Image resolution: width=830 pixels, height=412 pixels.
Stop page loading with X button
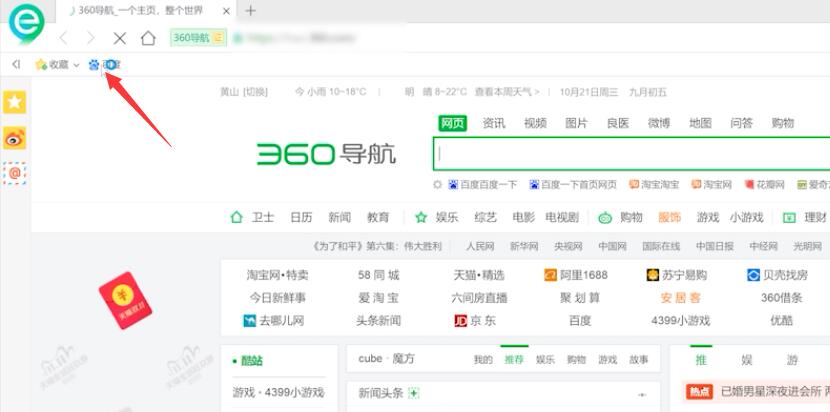point(120,38)
